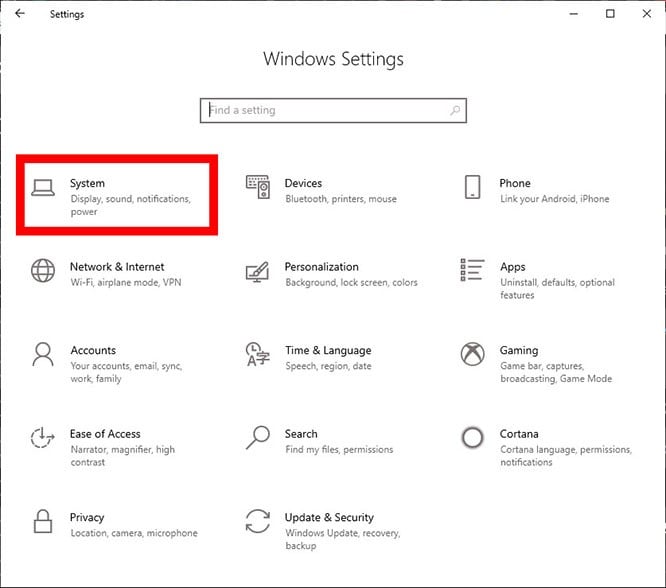Open the Apps heading
This screenshot has width=666, height=588.
click(x=513, y=267)
